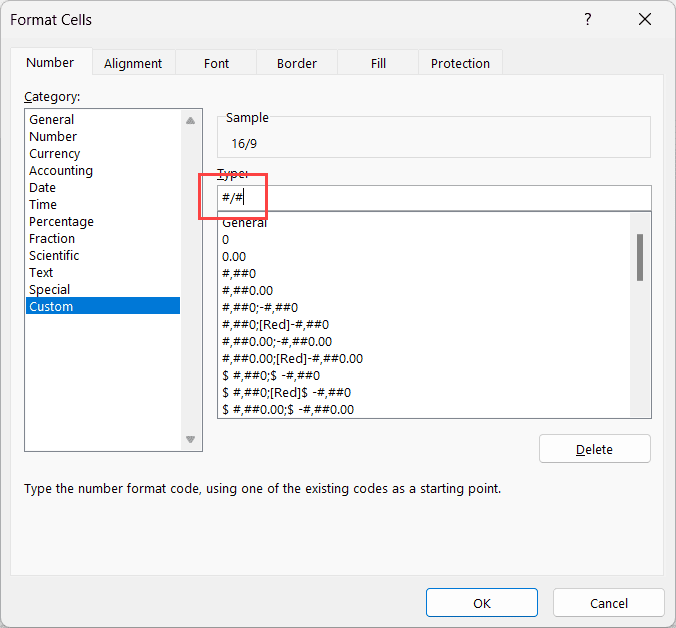
Task: Switch to the Alignment tab
Action: click(133, 63)
